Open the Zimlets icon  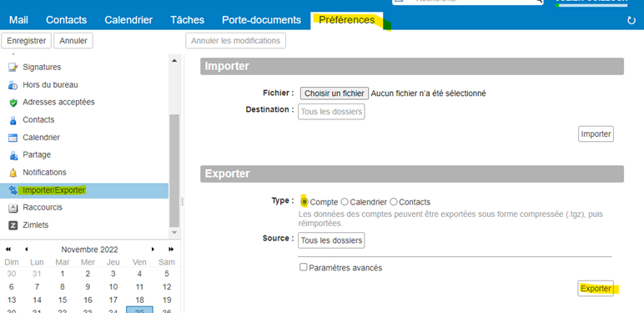click(x=13, y=225)
